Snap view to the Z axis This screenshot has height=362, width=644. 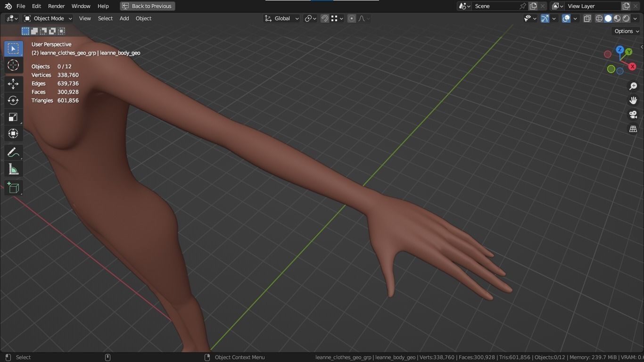620,49
